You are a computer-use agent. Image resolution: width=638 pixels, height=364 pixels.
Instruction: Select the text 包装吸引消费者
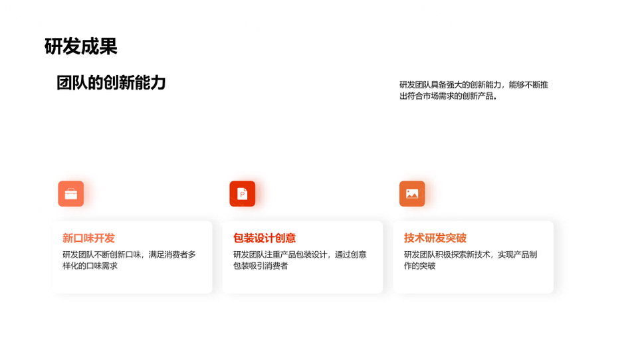[x=261, y=266]
